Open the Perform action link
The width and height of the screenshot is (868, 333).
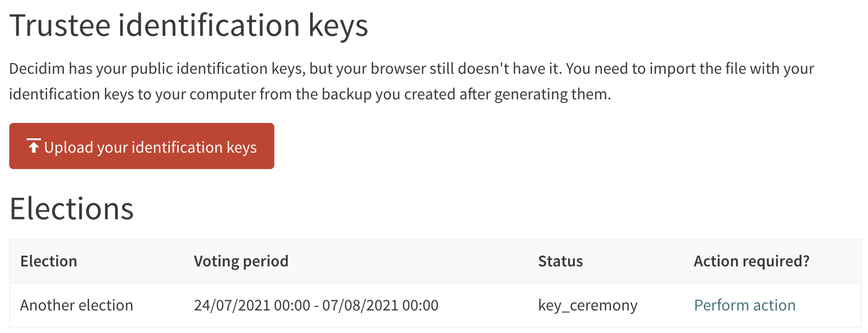pos(745,305)
